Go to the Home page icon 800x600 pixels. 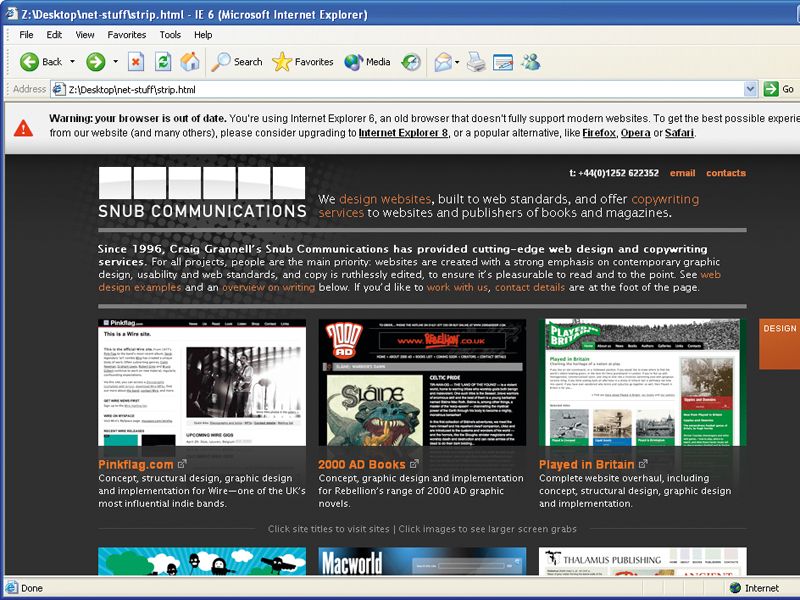click(190, 62)
